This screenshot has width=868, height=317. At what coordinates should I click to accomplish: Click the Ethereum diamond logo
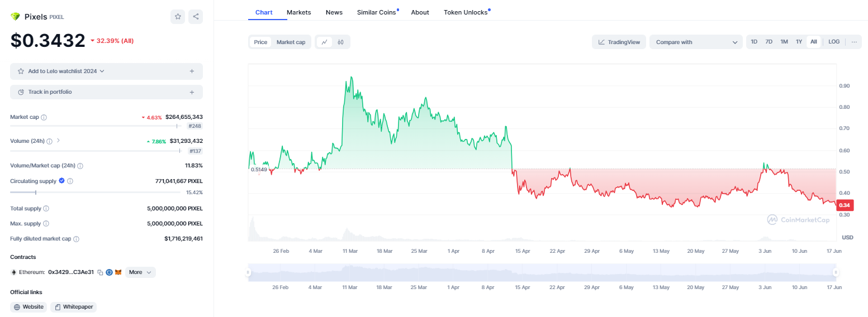[x=13, y=272]
